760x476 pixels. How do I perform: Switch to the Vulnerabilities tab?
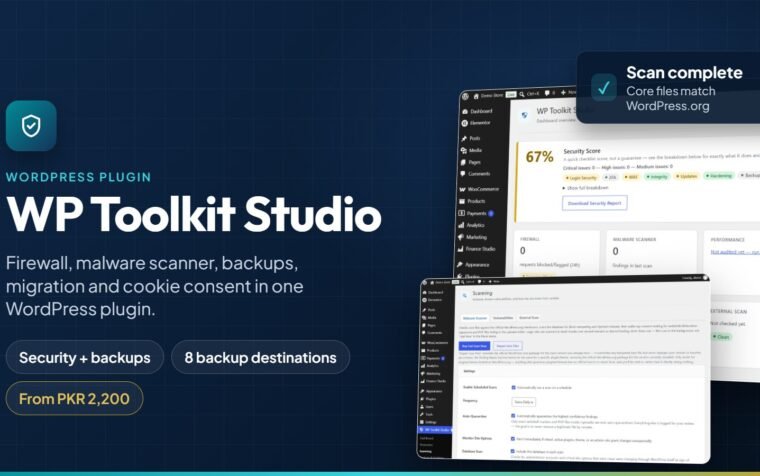pyautogui.click(x=503, y=318)
